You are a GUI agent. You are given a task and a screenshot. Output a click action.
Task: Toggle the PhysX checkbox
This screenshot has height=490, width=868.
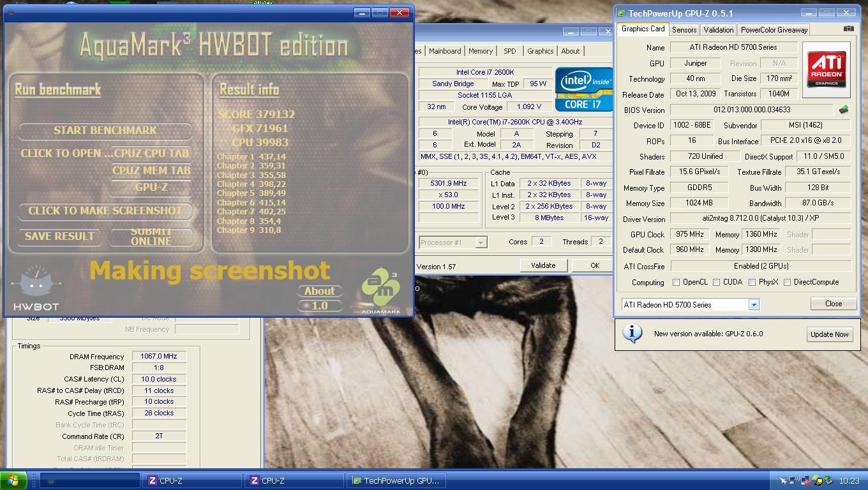pyautogui.click(x=752, y=282)
